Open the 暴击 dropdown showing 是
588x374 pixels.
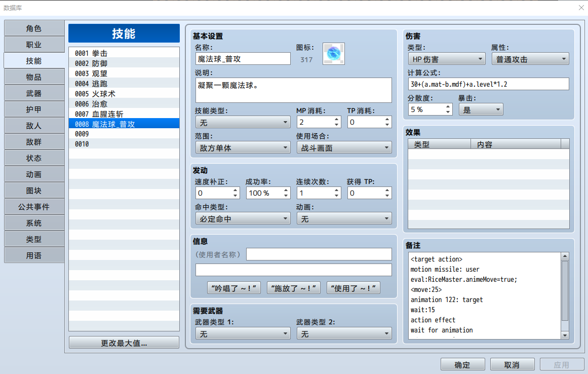pos(481,109)
